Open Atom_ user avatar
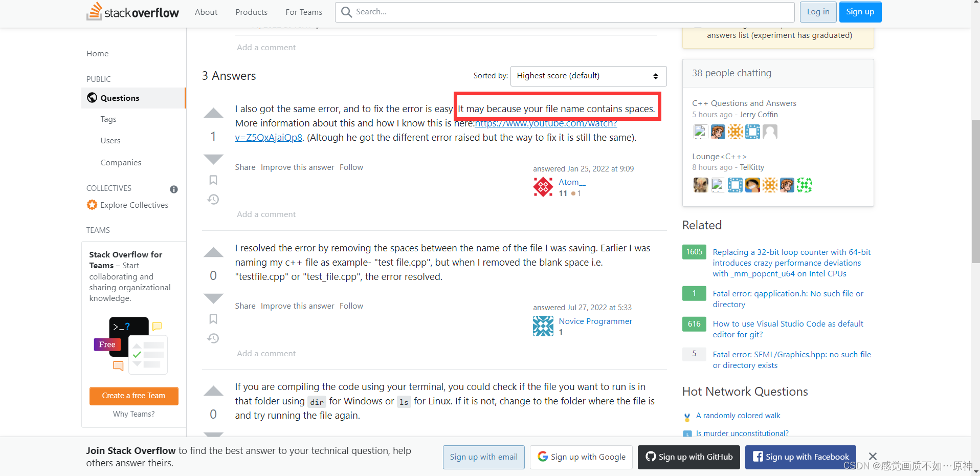This screenshot has width=980, height=476. coord(543,187)
